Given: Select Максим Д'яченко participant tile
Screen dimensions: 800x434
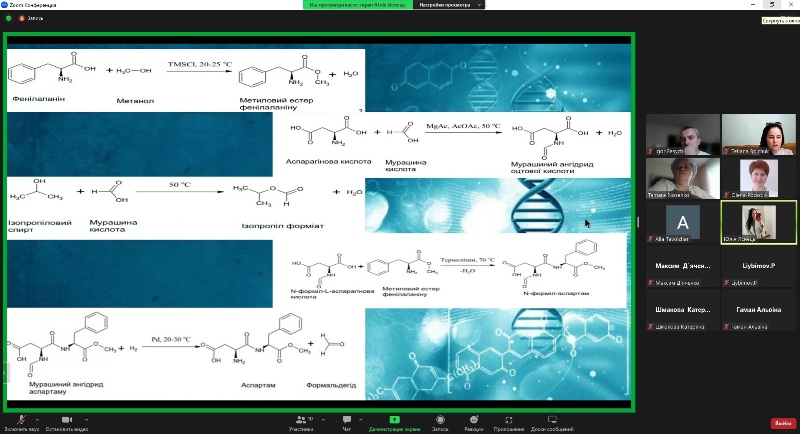Looking at the screenshot, I should 683,266.
